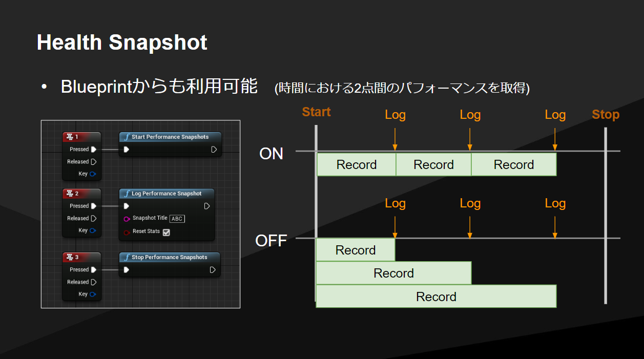
Task: Click the f icon on Start Performance Snapshots node
Action: pos(126,137)
